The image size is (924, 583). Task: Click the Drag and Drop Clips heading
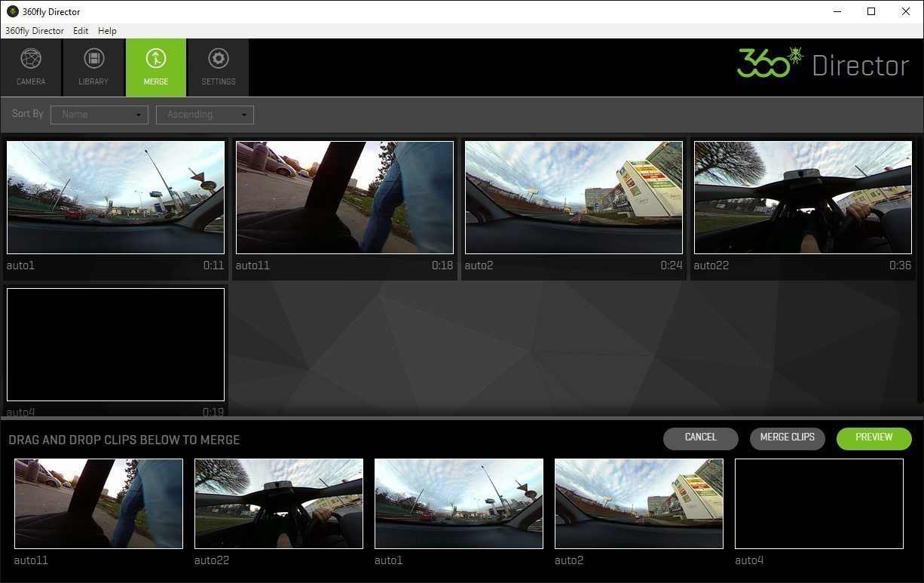[x=124, y=440]
